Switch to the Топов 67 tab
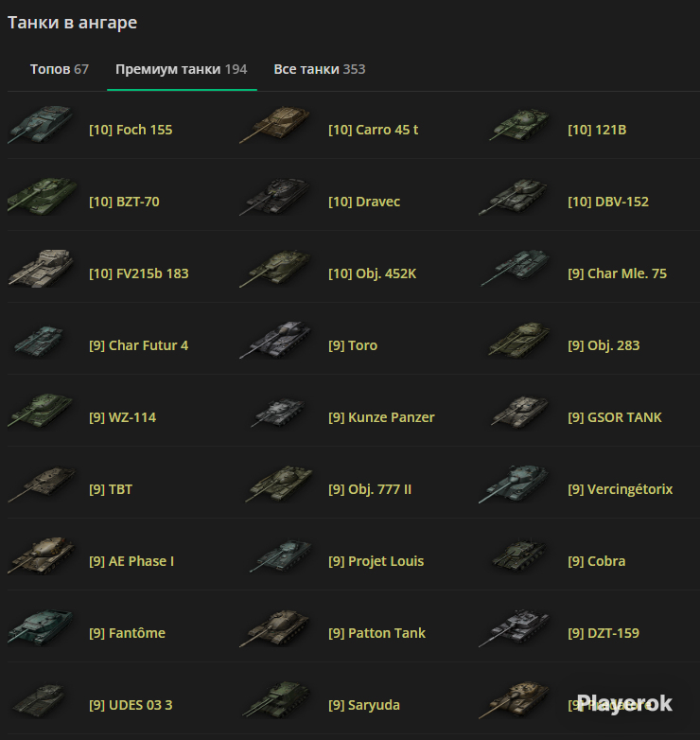Viewport: 700px width, 740px height. tap(59, 69)
